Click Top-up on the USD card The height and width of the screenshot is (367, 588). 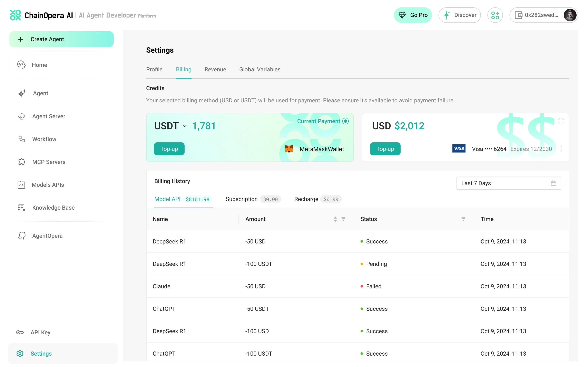tap(385, 149)
